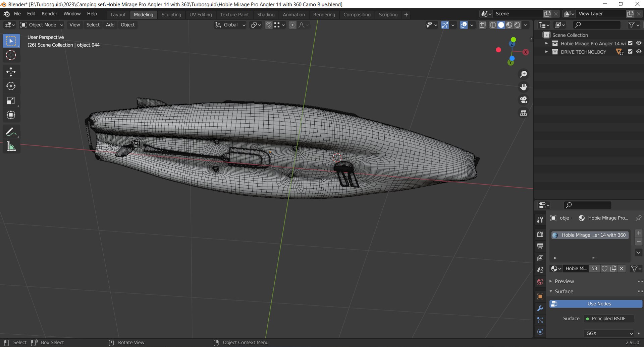Open the Render menu
Viewport: 644px width, 347px height.
coord(49,14)
